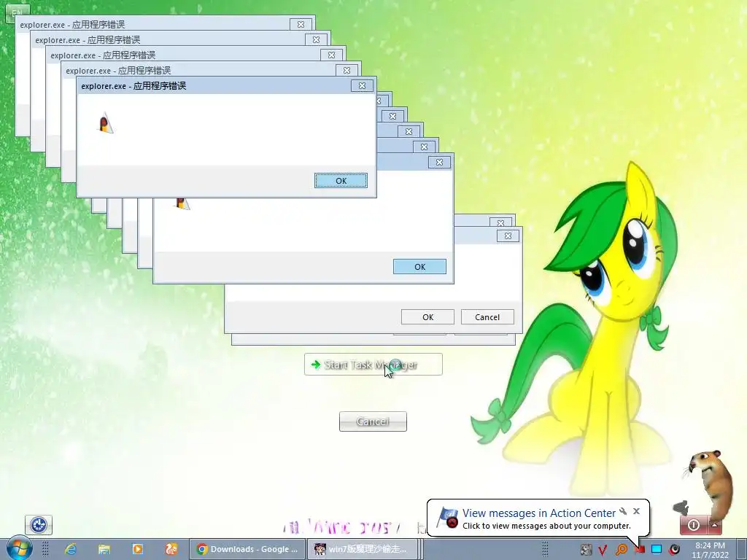Screen dimensions: 747x560
Task: Click Cancel in the dialog next to OK
Action: coord(487,317)
